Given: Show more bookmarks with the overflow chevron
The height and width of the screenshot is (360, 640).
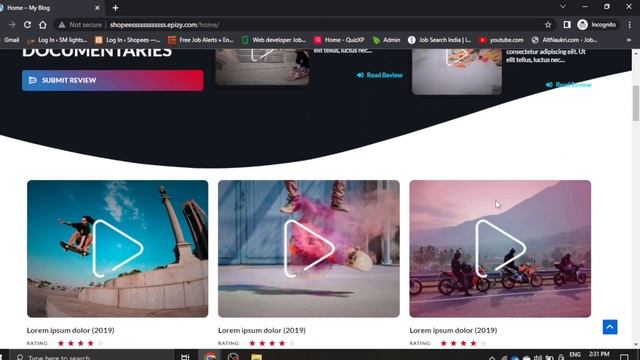Looking at the screenshot, I should tap(629, 40).
